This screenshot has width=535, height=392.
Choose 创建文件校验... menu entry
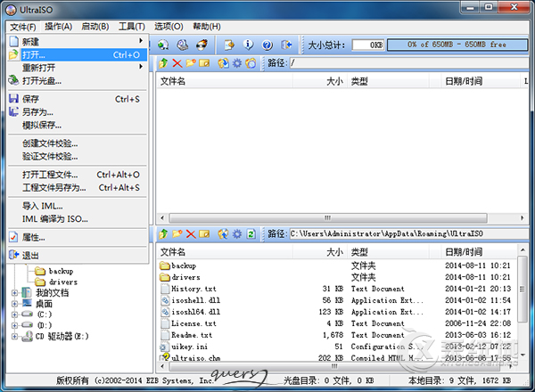78,143
